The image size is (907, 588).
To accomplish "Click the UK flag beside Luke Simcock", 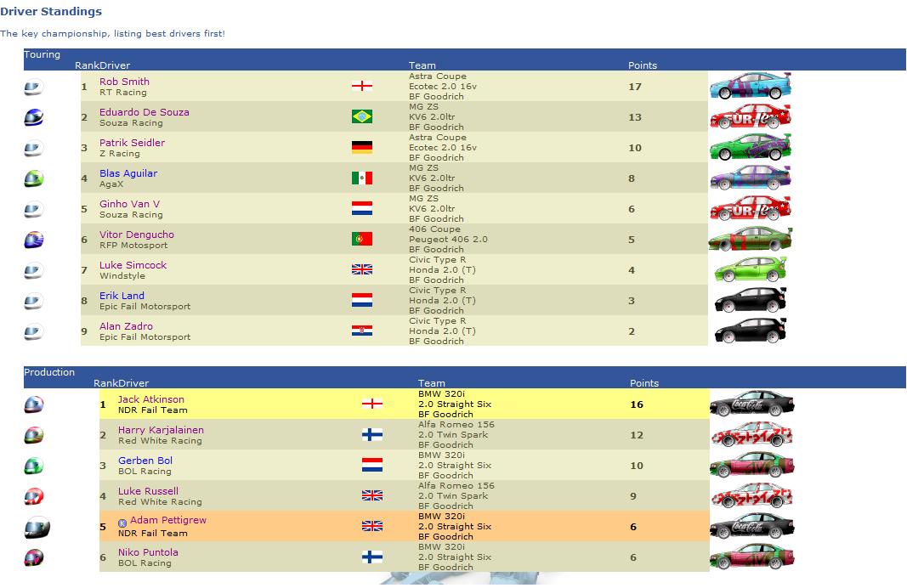I will pyautogui.click(x=362, y=269).
